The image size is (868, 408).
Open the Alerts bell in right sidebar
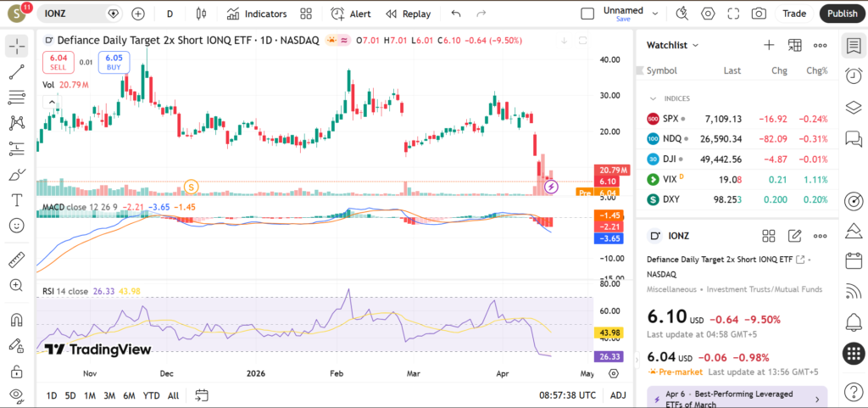click(854, 321)
